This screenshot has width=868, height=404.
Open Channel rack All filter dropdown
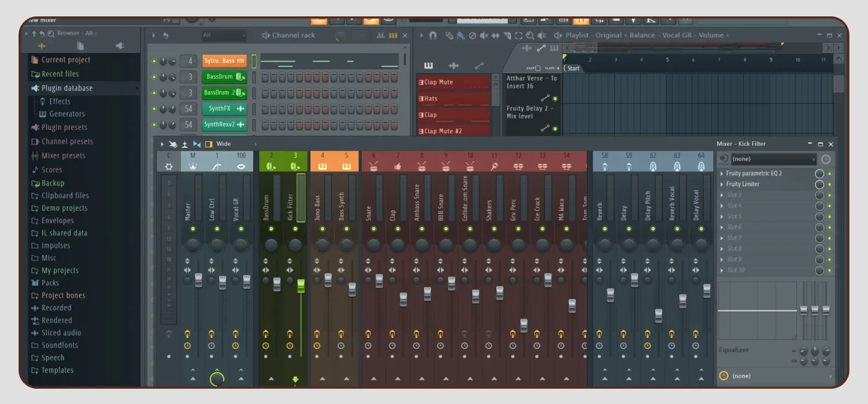click(x=224, y=35)
